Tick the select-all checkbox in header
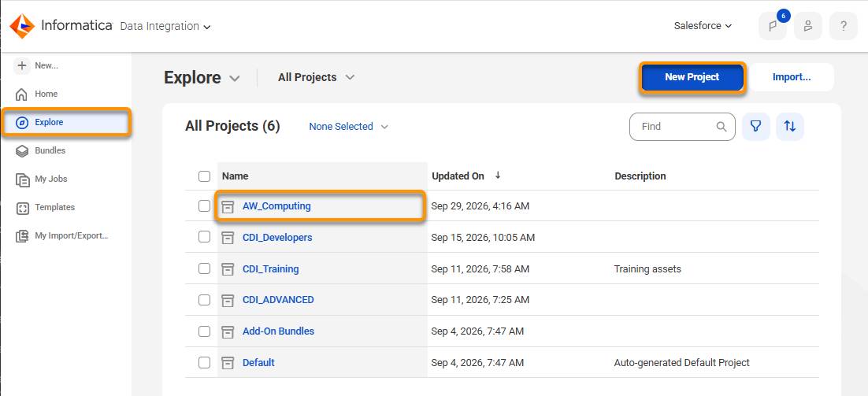Image resolution: width=868 pixels, height=396 pixels. tap(204, 176)
